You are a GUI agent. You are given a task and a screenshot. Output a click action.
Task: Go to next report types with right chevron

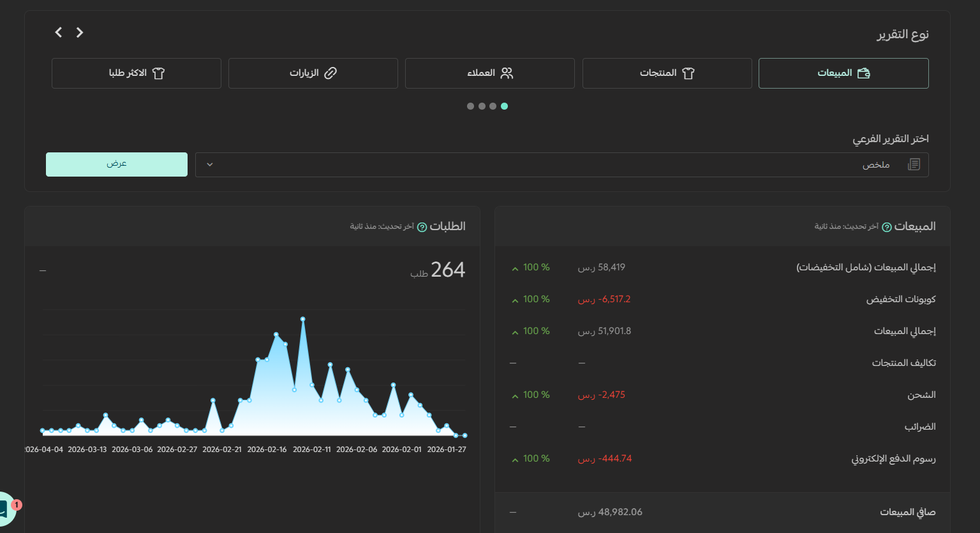pos(80,32)
